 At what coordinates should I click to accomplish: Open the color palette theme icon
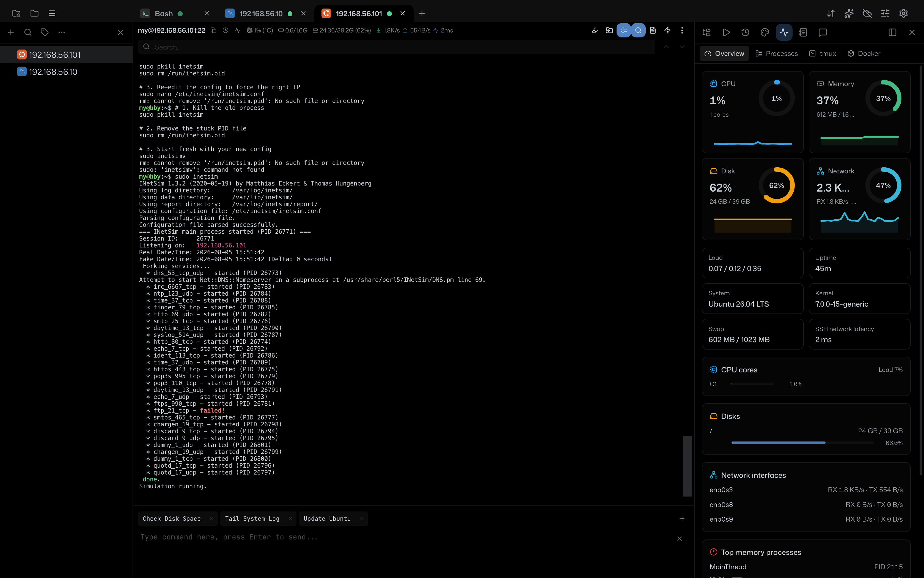pos(765,32)
